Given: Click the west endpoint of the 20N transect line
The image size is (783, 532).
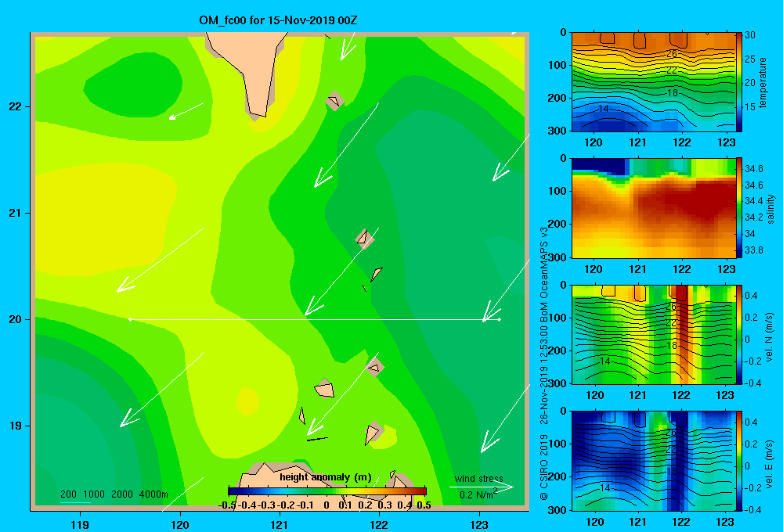Looking at the screenshot, I should click(130, 319).
